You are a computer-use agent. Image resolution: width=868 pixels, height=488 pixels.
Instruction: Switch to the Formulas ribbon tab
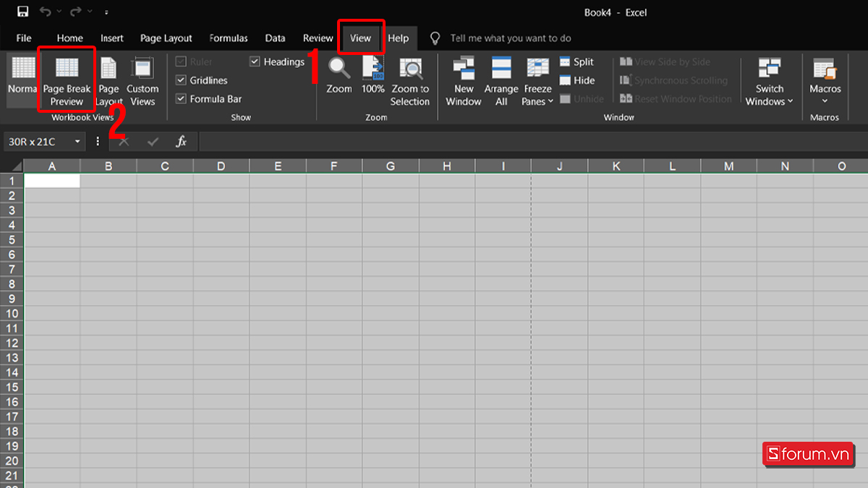pos(228,38)
